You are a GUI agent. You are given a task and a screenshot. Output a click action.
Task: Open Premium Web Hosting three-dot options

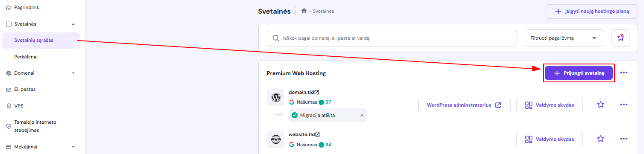tap(623, 73)
